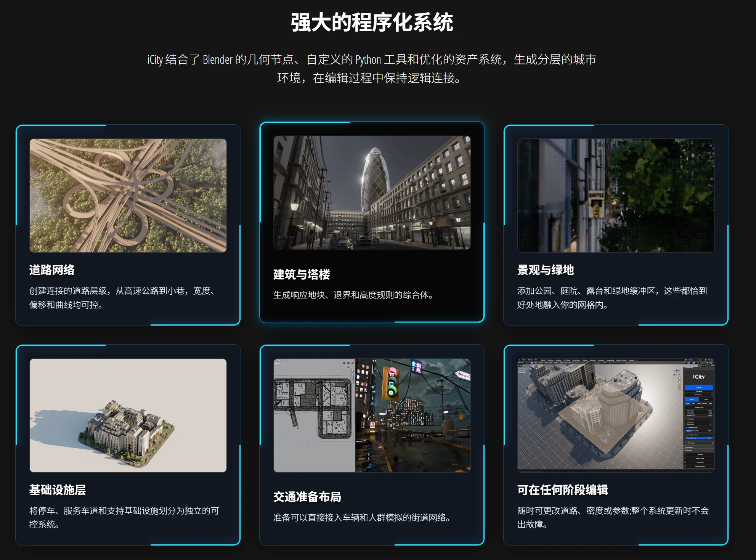Image resolution: width=756 pixels, height=560 pixels.
Task: Click the ICity logo in Blender panel
Action: coord(699,377)
